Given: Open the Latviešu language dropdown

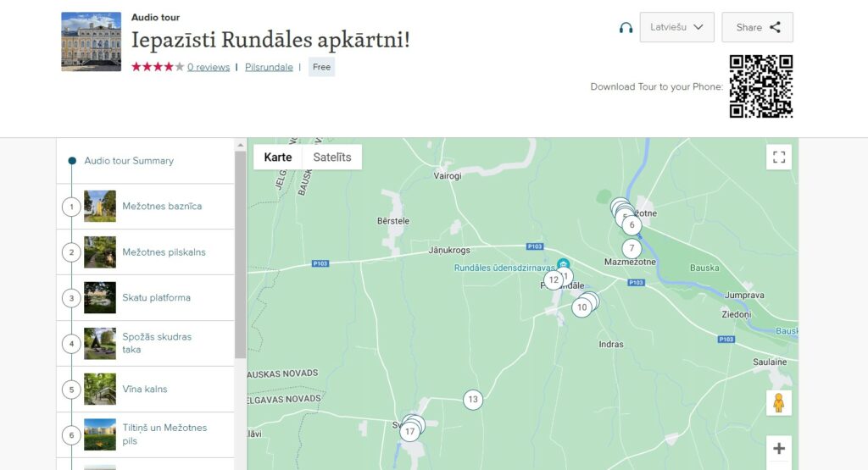Looking at the screenshot, I should [676, 27].
